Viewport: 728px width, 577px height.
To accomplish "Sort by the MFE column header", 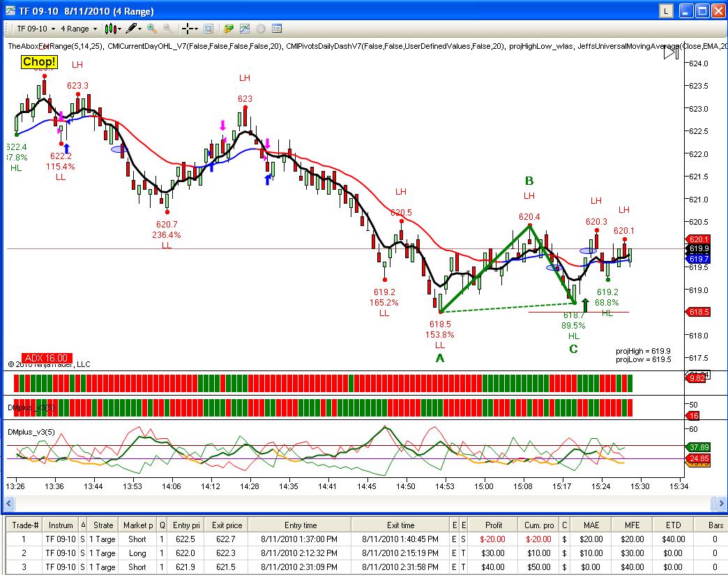I will (x=632, y=525).
